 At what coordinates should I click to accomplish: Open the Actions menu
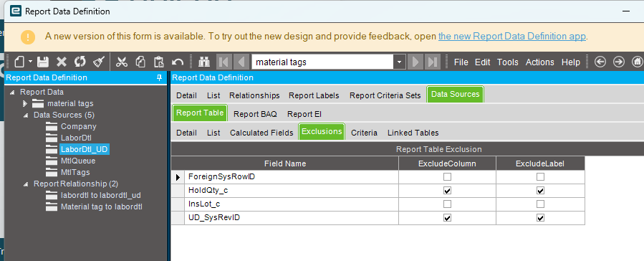coord(539,62)
